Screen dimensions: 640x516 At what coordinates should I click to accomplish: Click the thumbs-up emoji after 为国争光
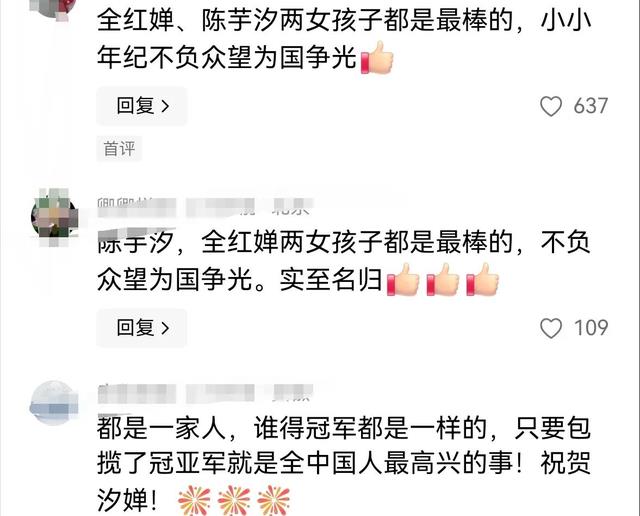[x=377, y=58]
